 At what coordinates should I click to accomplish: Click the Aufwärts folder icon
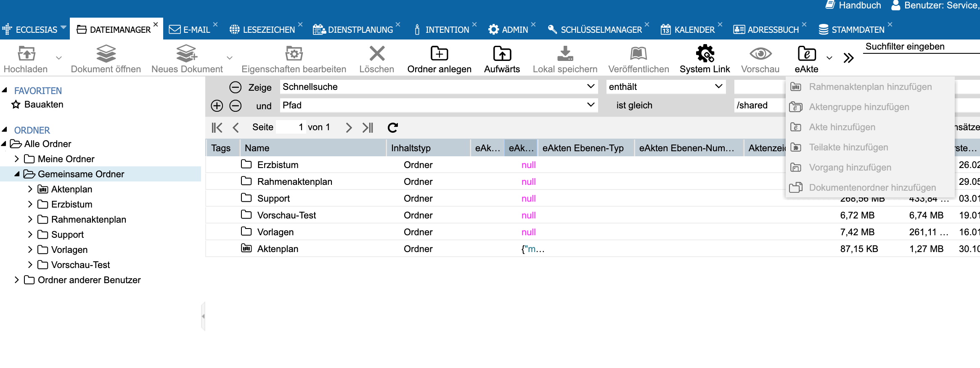[x=502, y=53]
